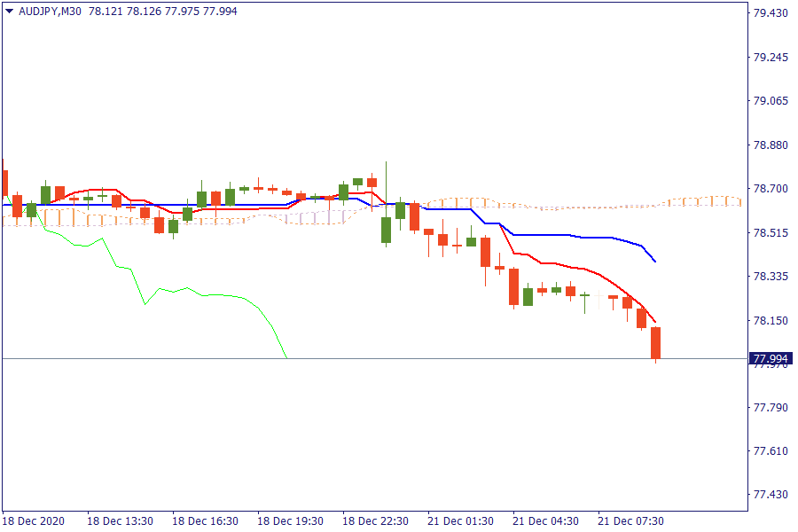Click the dotted orange Ichimoku cloud
The image size is (798, 532).
coord(621,203)
